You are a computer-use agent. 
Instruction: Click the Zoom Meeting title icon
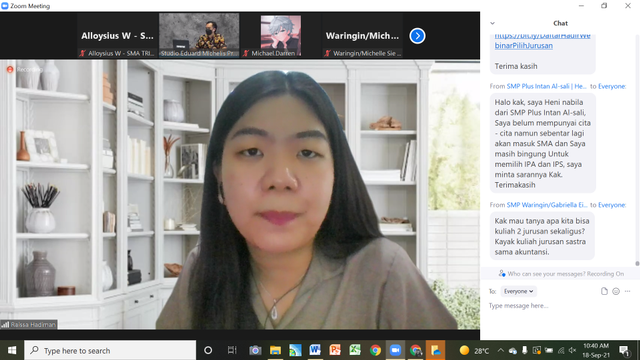point(4,6)
